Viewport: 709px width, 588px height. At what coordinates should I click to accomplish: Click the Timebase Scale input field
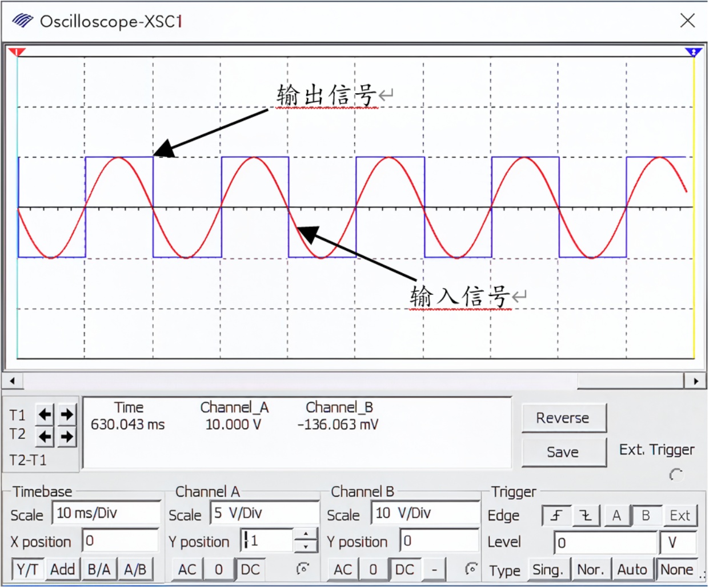pyautogui.click(x=106, y=513)
